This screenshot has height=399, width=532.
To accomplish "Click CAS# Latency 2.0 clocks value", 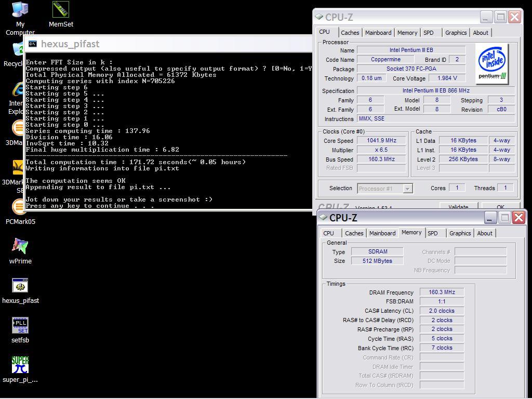I will (x=442, y=311).
